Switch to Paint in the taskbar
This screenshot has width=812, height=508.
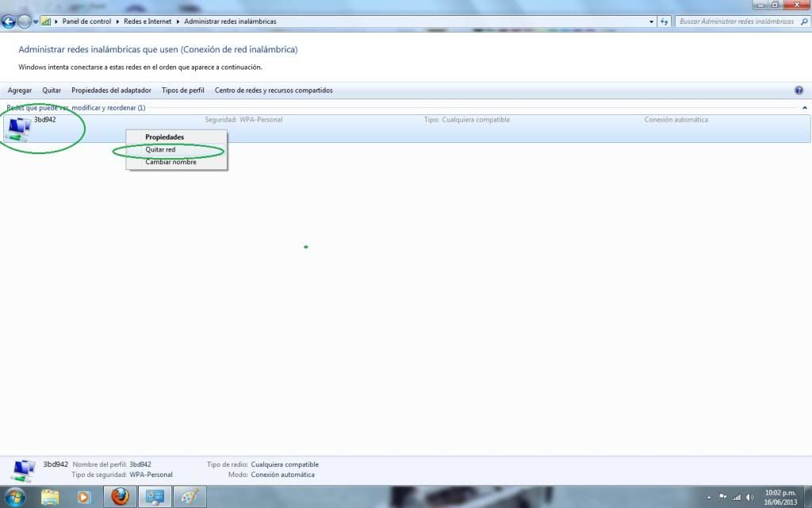point(190,497)
